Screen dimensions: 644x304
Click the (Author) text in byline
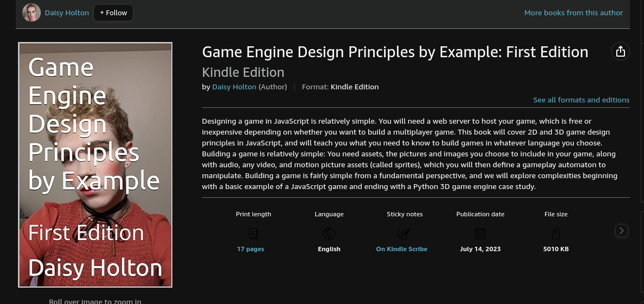coord(273,87)
